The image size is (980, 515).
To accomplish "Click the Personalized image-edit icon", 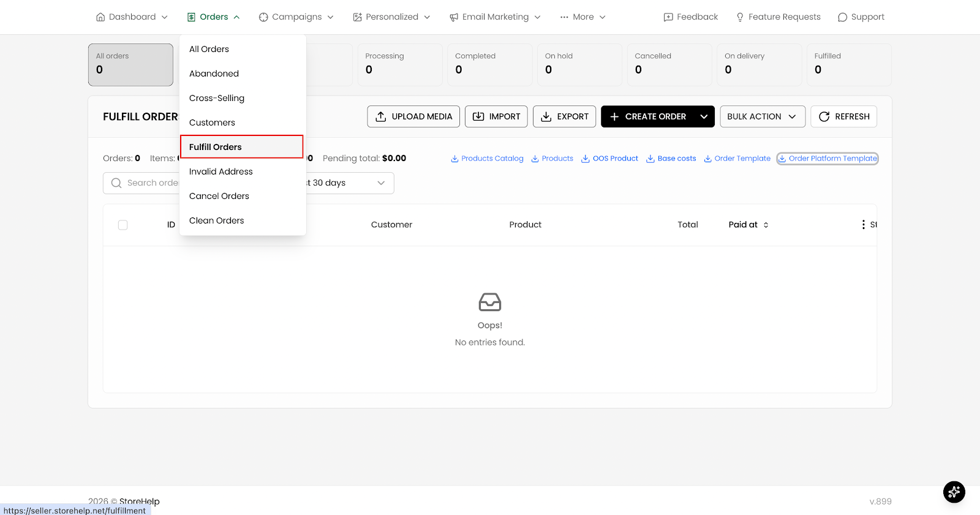I will (357, 17).
